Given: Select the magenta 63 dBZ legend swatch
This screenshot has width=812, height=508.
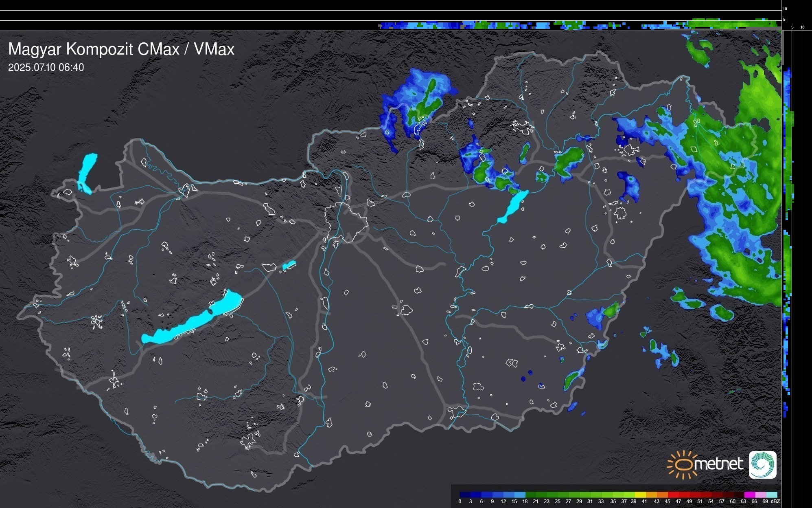Looking at the screenshot, I should point(750,495).
